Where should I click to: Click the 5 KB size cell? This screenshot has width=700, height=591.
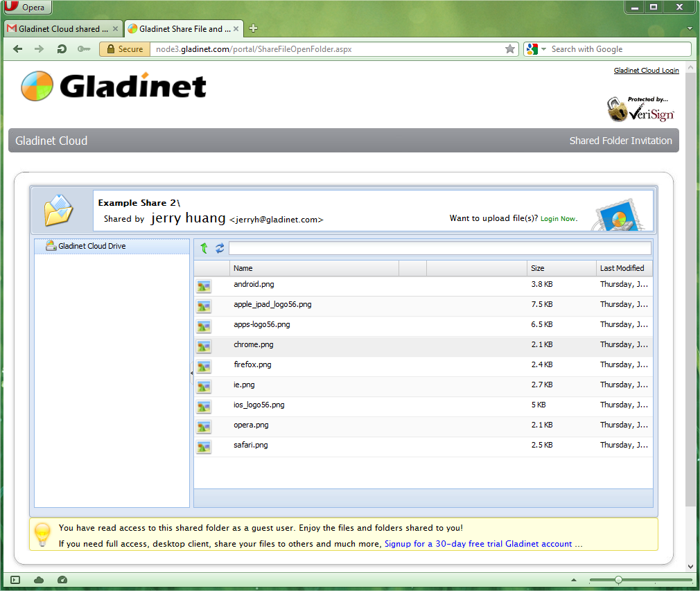tap(539, 405)
